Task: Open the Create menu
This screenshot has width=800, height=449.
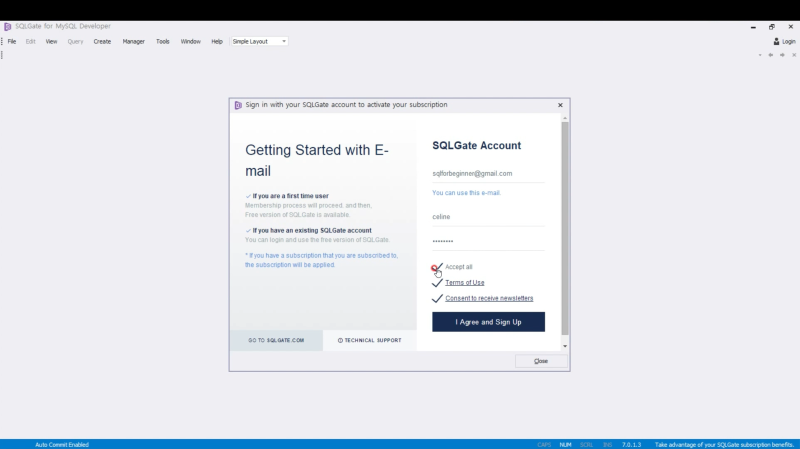Action: [102, 41]
